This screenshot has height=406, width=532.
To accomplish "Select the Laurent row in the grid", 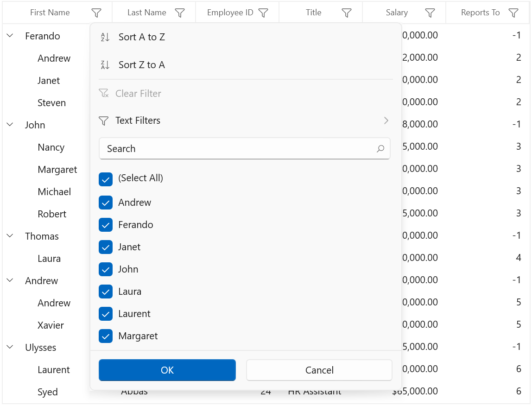I will (x=54, y=370).
